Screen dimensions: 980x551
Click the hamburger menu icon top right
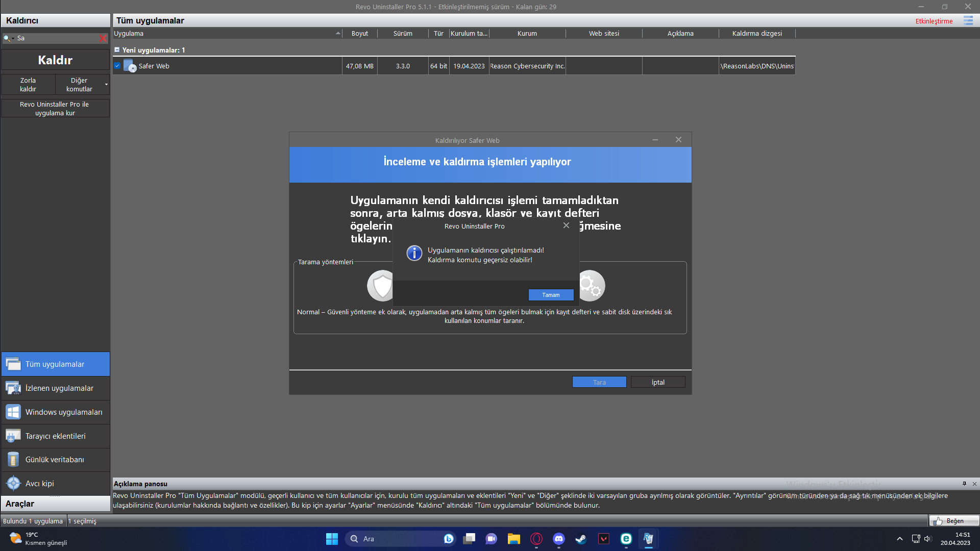(968, 21)
